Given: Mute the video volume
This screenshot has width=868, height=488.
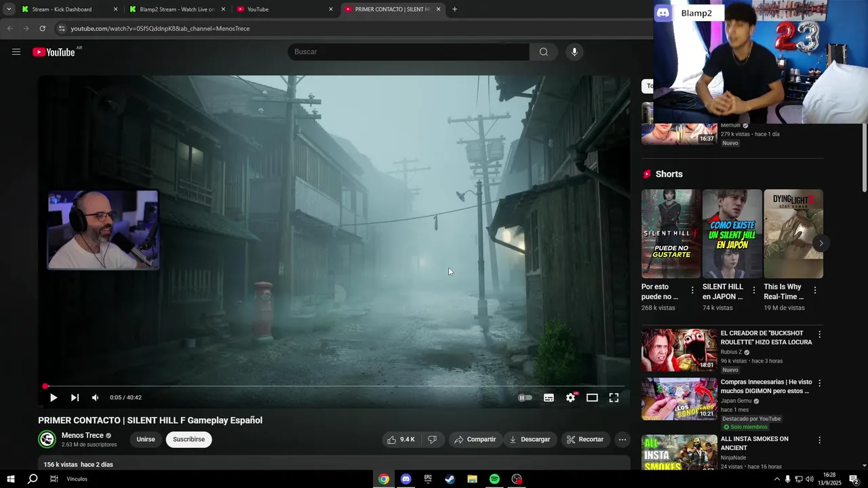Looking at the screenshot, I should click(x=95, y=398).
